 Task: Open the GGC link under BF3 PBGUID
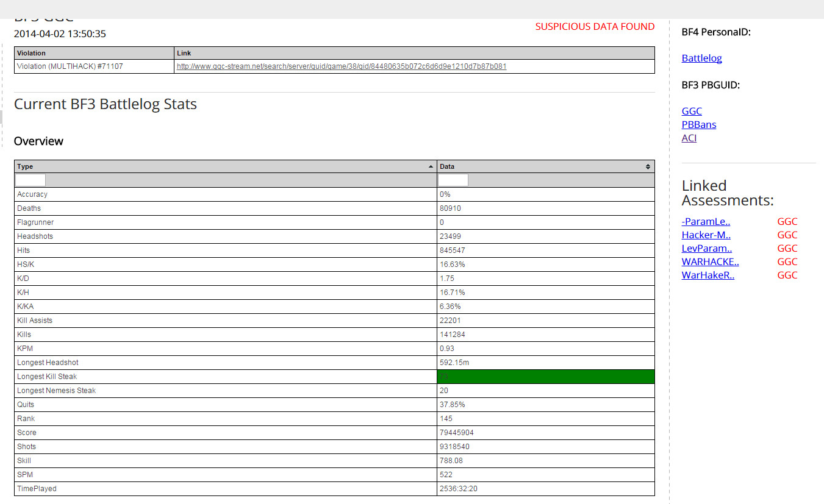(692, 111)
